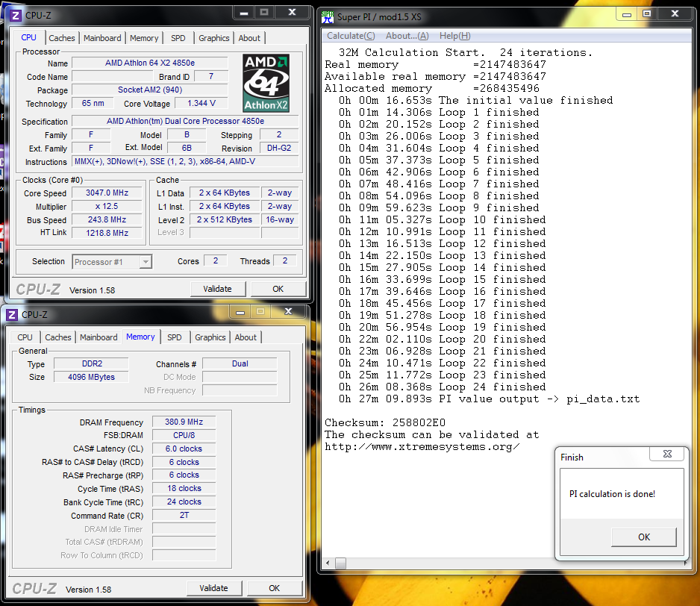The image size is (700, 606).
Task: Click Validate in top CPU-Z window
Action: click(217, 289)
